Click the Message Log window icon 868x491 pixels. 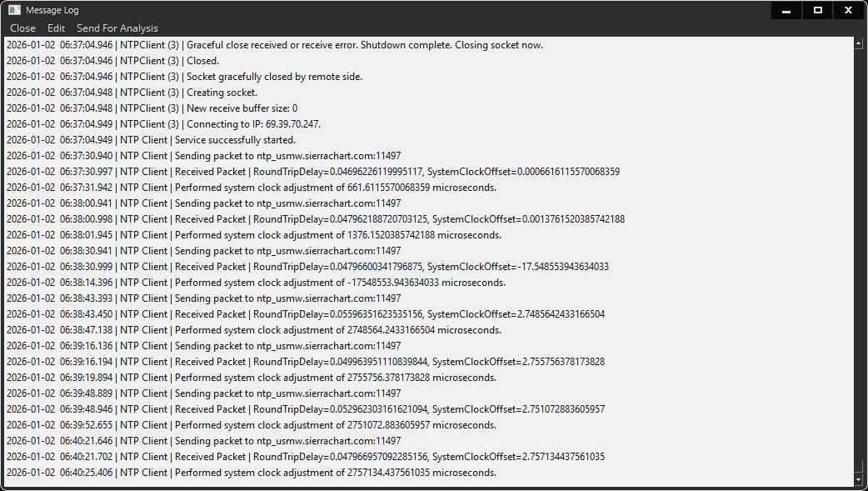coord(14,10)
